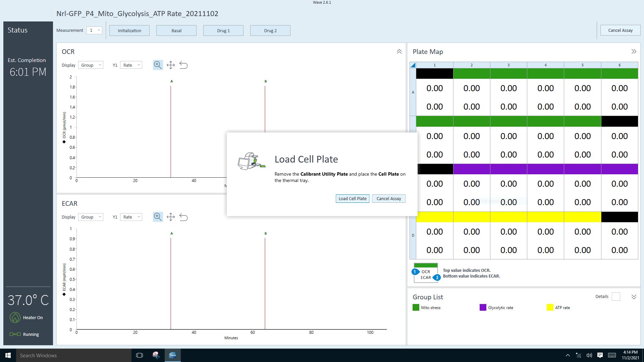Select the Basal protocol step
Image resolution: width=644 pixels, height=362 pixels.
click(176, 31)
